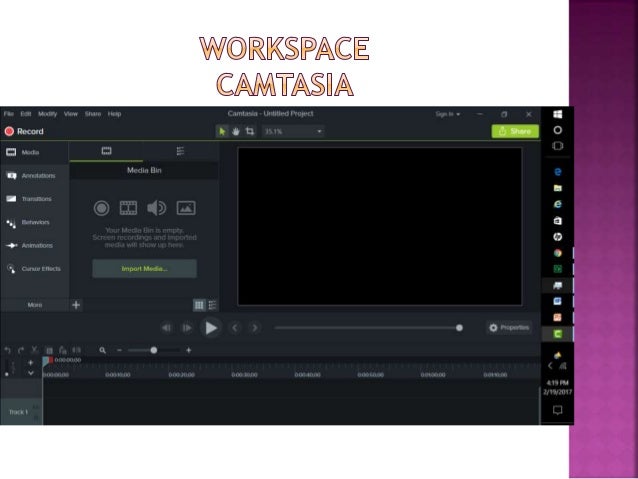This screenshot has width=638, height=479.
Task: Click the Copy icon on timeline toolbar
Action: (x=49, y=350)
